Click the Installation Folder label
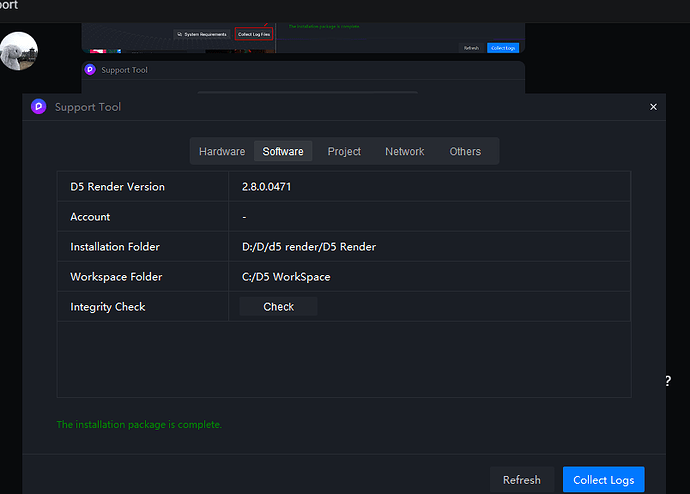 (115, 247)
